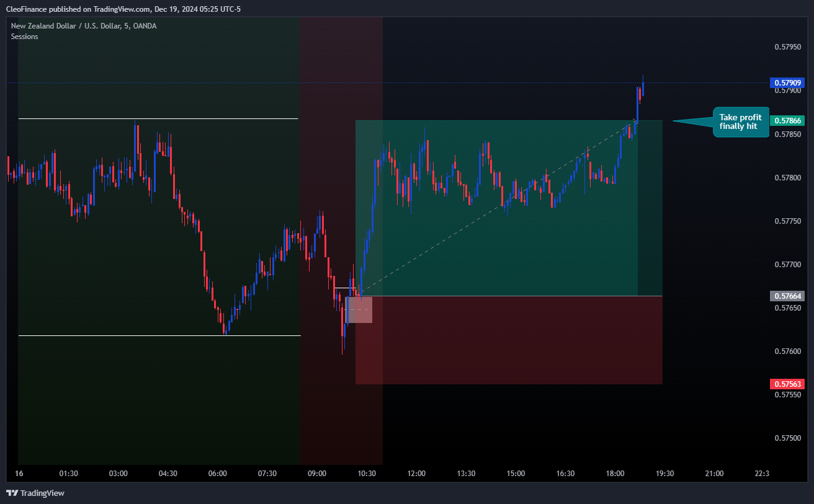This screenshot has width=814, height=504.
Task: Click the 04:30 time axis label
Action: point(168,474)
